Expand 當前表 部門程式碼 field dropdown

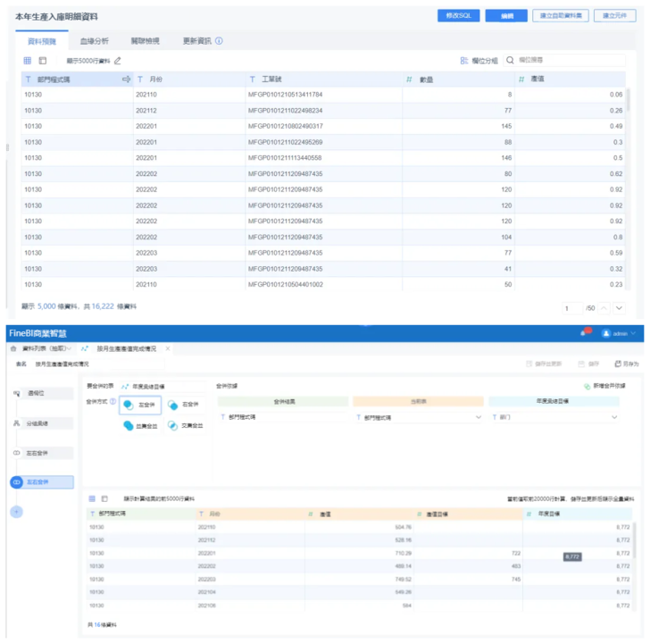pos(479,417)
